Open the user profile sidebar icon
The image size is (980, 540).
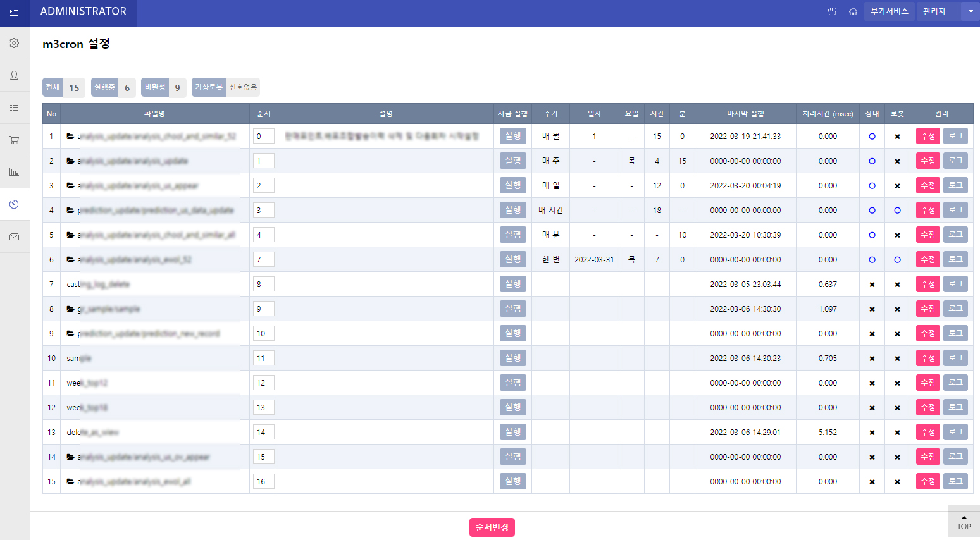click(x=14, y=75)
